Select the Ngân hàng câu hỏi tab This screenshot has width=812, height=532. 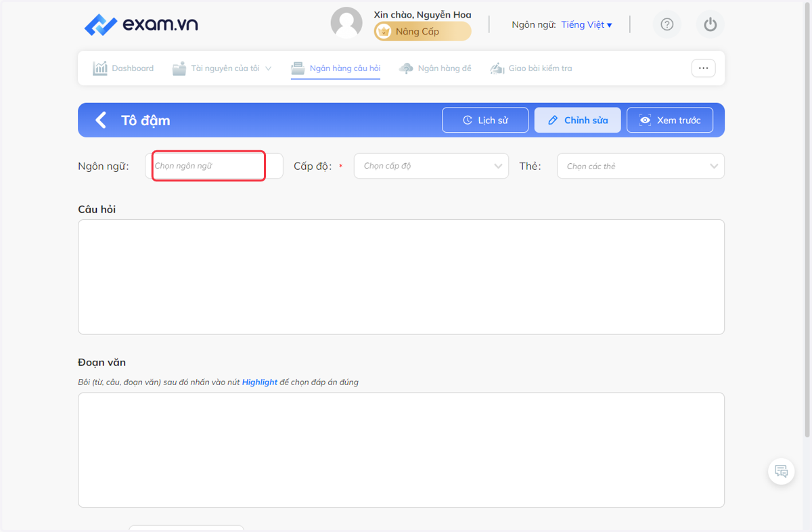(336, 68)
